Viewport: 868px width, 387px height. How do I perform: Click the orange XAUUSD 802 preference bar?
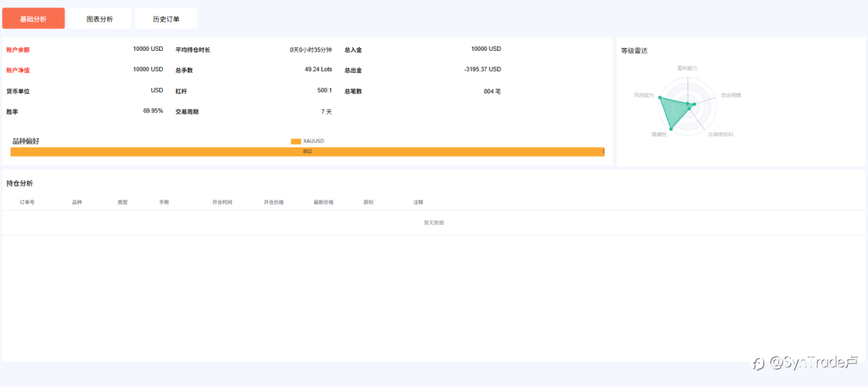coord(307,152)
